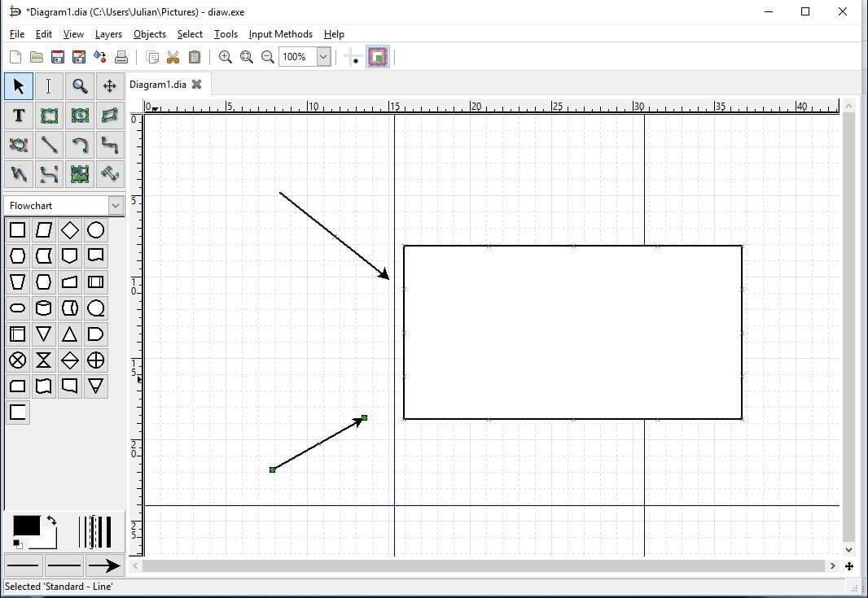Viewport: 868px width, 598px height.
Task: Open the end arrow style selector
Action: [103, 565]
